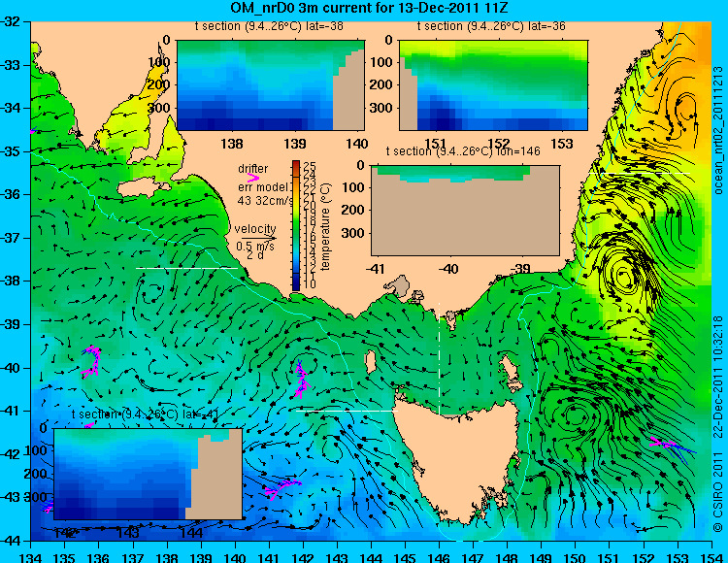This screenshot has height=563, width=728.
Task: Click the velocity scale arrow in the legend
Action: pos(258,239)
